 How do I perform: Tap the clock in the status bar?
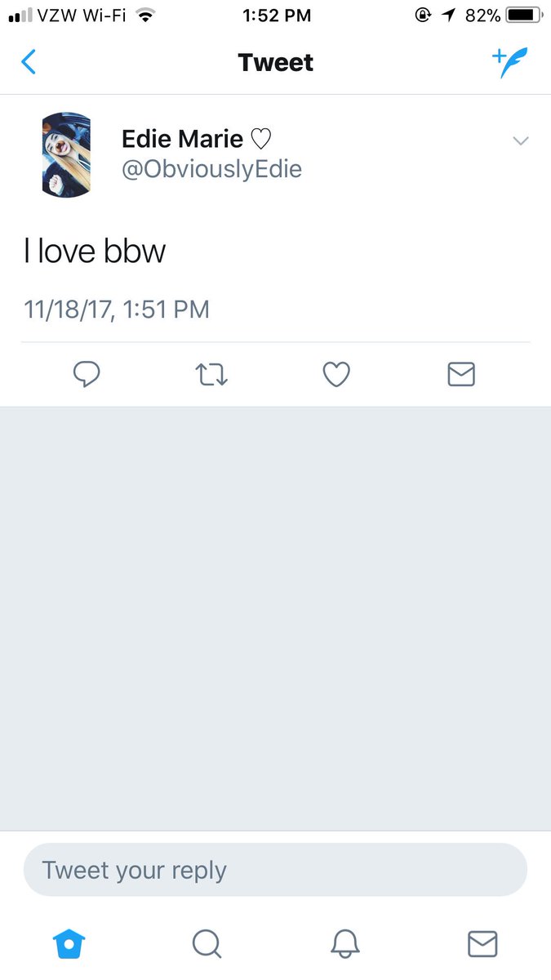coord(277,15)
